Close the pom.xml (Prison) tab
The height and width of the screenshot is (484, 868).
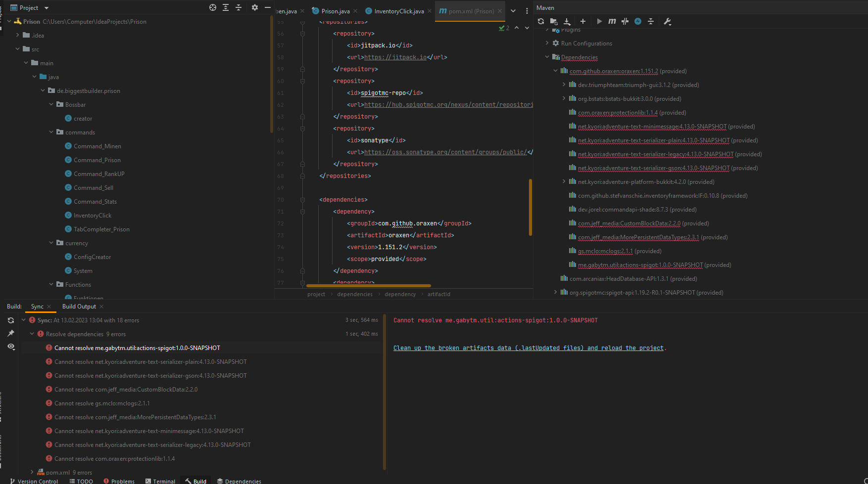click(500, 11)
